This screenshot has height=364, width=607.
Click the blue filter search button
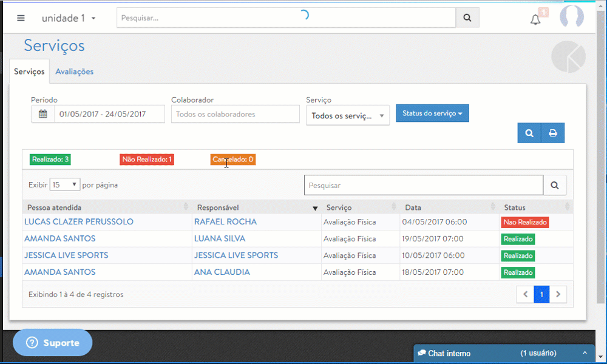(529, 133)
